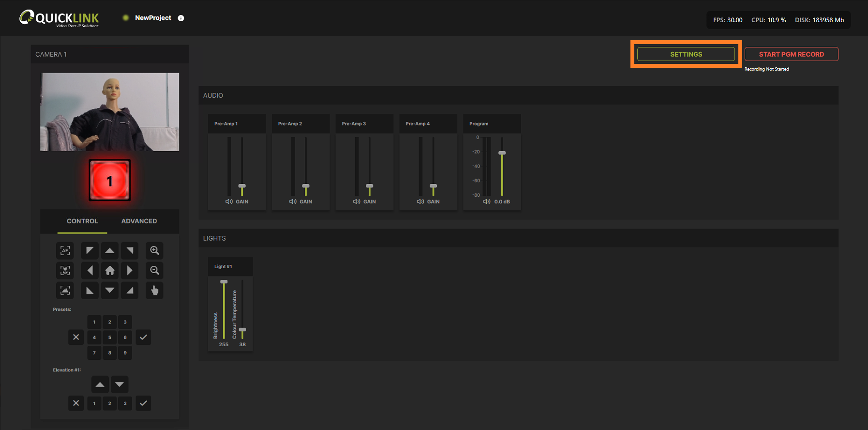Recall camera preset 9
The width and height of the screenshot is (868, 430).
point(125,353)
